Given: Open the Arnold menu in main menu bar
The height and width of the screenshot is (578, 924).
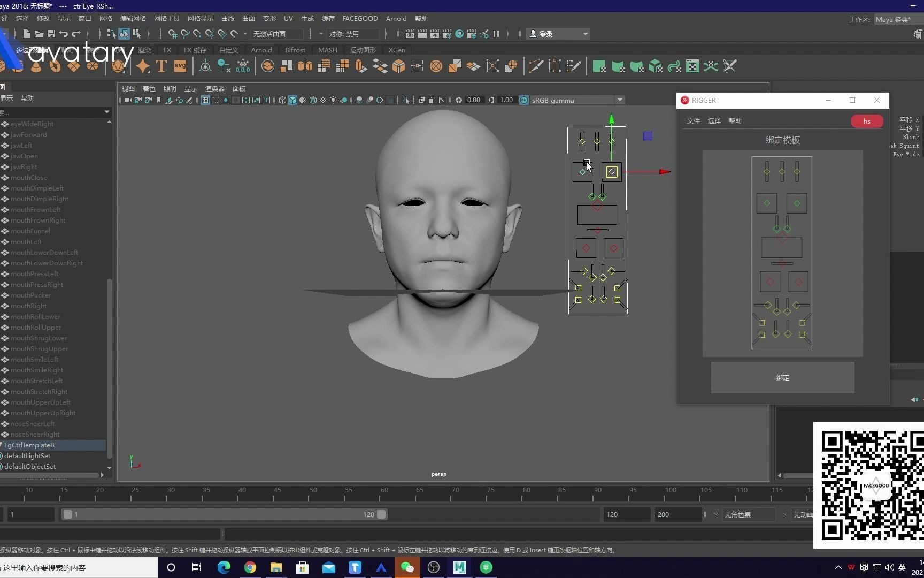Looking at the screenshot, I should (396, 18).
